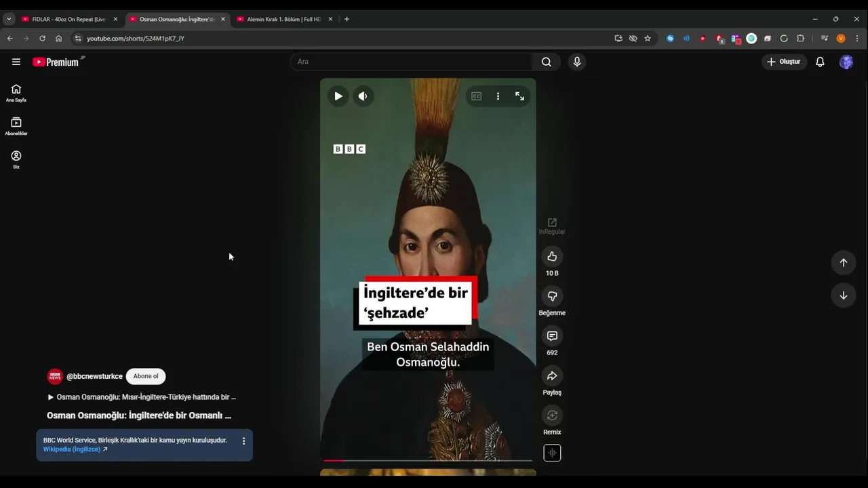Open the YouTube hamburger guide menu
This screenshot has width=868, height=488.
16,62
